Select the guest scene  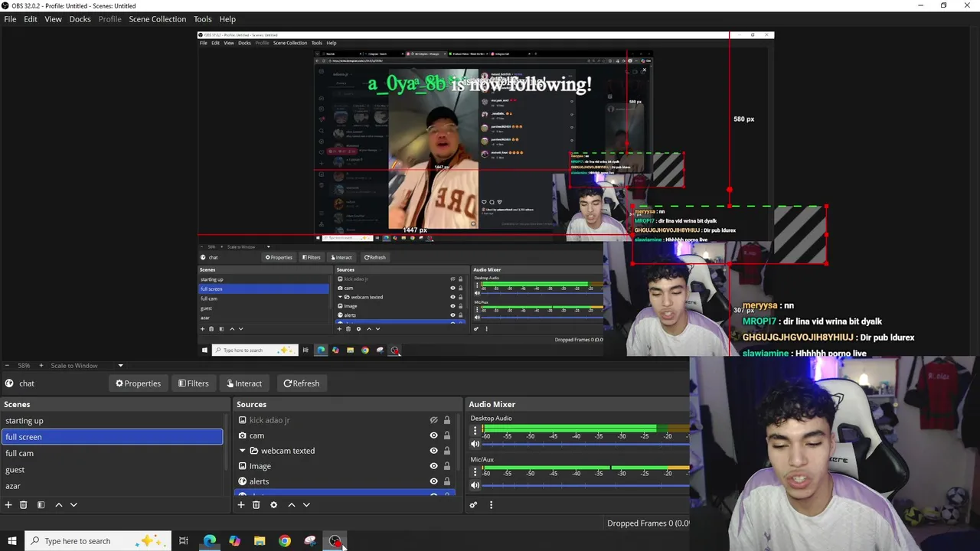[x=113, y=470]
